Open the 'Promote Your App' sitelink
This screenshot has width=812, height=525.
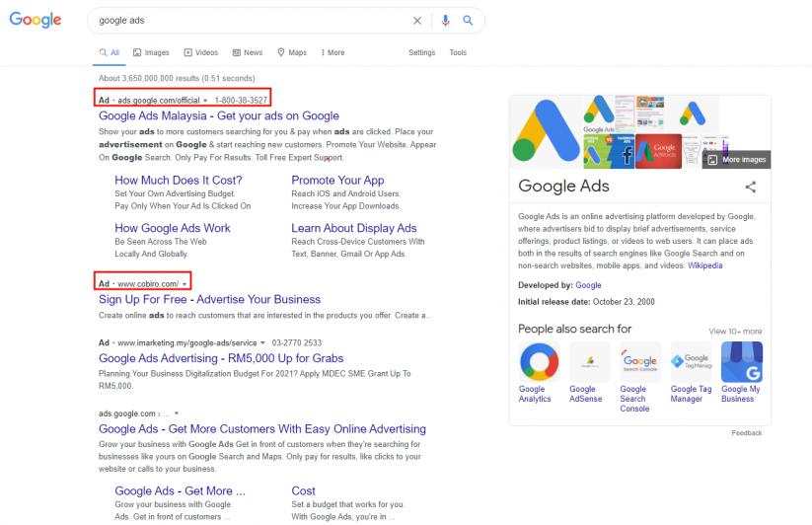pyautogui.click(x=337, y=181)
